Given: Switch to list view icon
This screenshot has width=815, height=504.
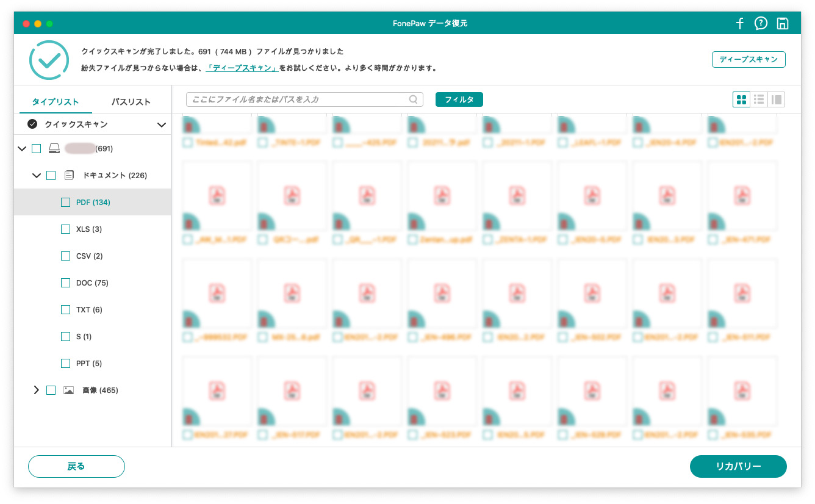Looking at the screenshot, I should coord(759,99).
